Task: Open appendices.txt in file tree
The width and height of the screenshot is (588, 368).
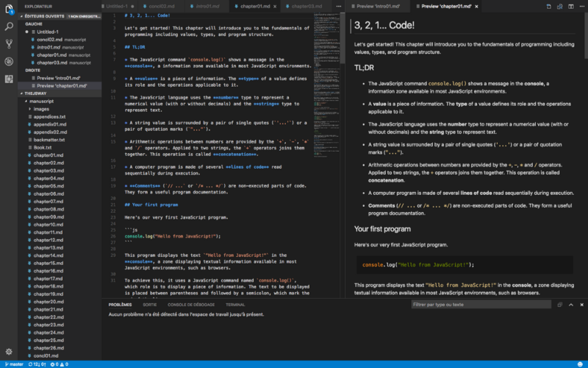Action: pyautogui.click(x=60, y=117)
